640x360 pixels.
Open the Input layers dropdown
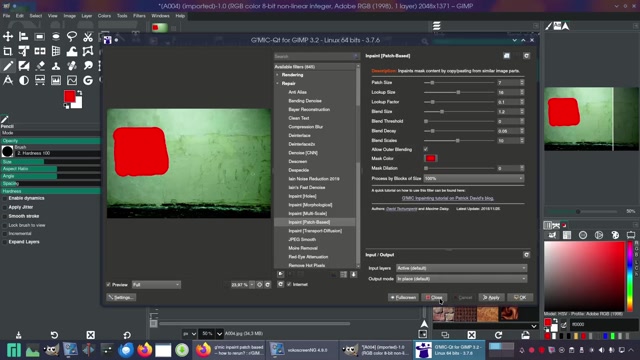[x=462, y=268]
